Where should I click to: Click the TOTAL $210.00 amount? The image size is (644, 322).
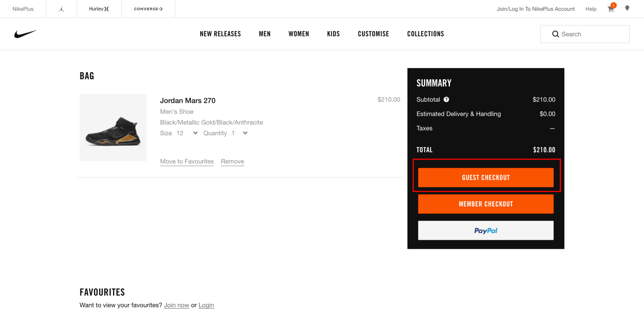(544, 150)
